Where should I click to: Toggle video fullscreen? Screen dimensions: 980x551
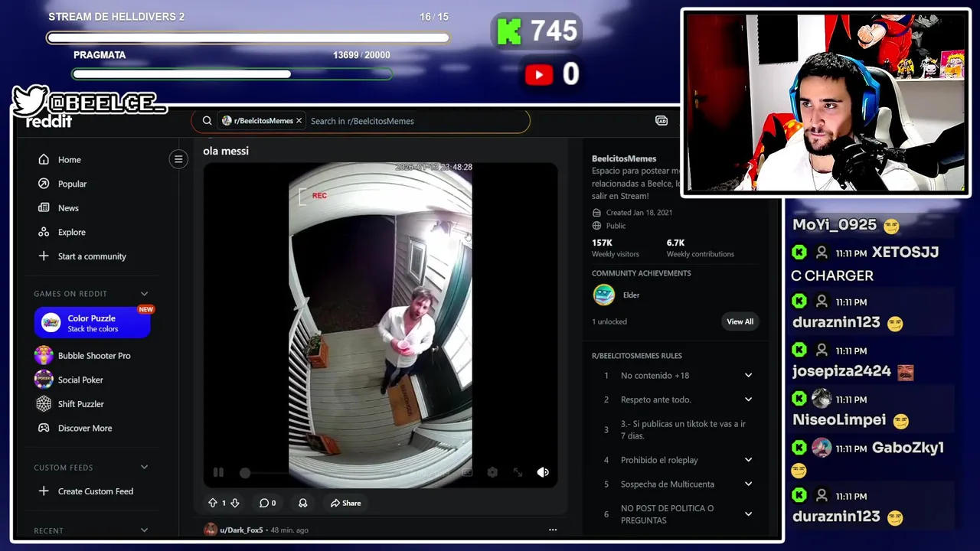pyautogui.click(x=518, y=473)
